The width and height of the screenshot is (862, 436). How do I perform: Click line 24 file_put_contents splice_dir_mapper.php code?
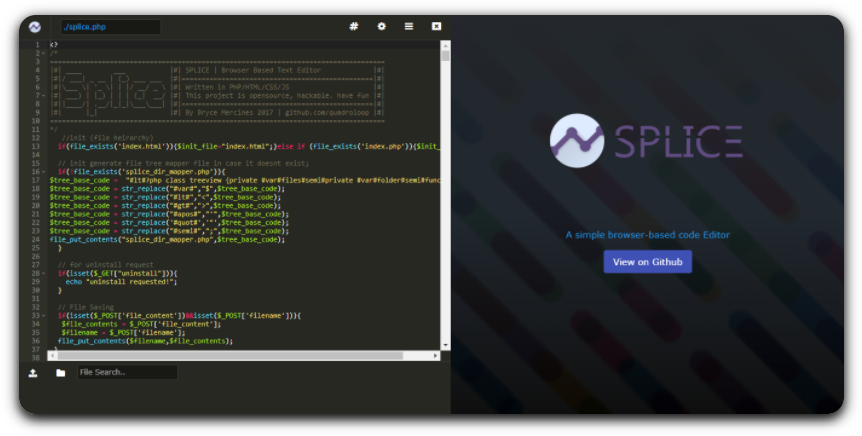tap(167, 239)
